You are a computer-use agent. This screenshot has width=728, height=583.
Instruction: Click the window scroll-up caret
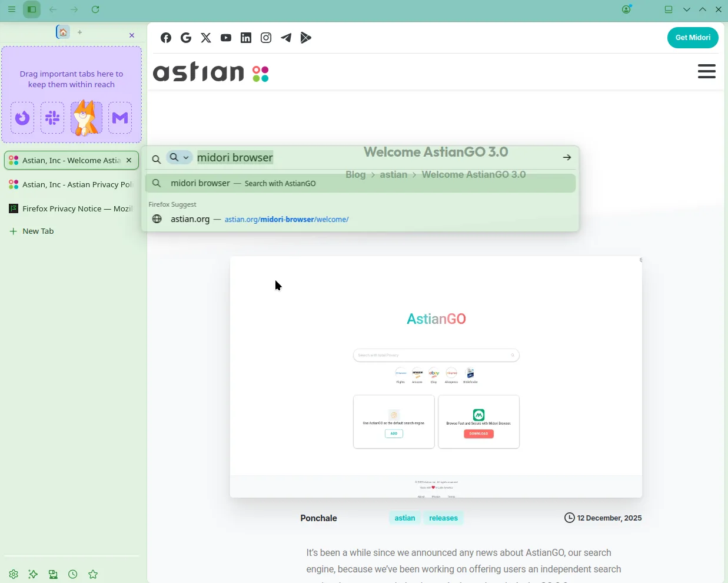coord(703,9)
